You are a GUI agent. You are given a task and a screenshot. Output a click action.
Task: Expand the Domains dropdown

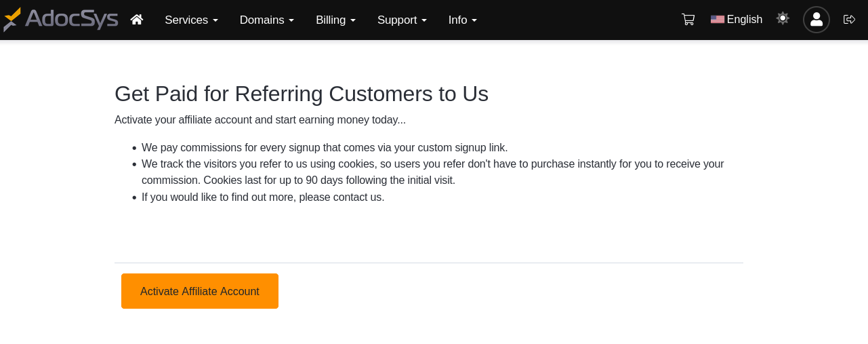(x=266, y=20)
